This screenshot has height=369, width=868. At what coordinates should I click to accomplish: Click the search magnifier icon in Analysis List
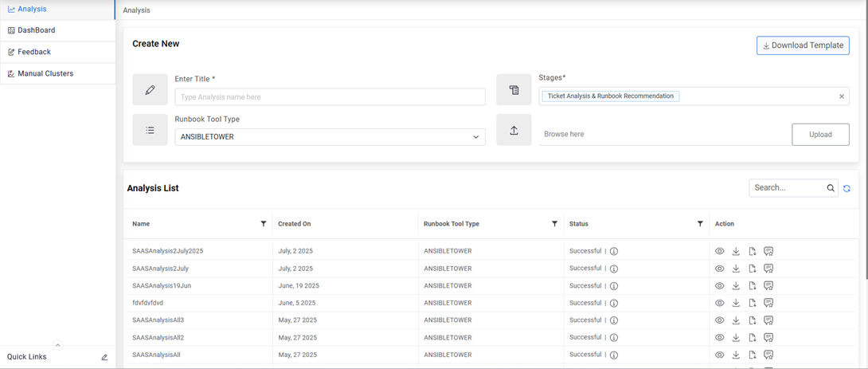(x=831, y=188)
